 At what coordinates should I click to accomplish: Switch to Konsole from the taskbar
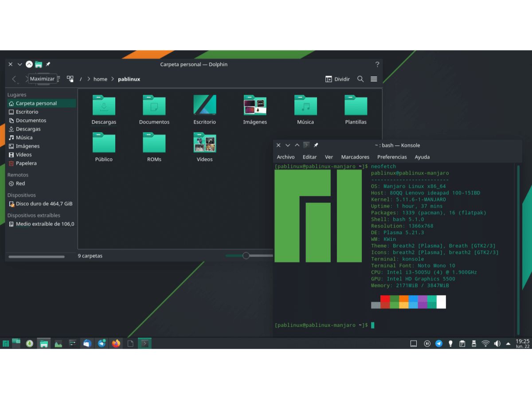click(145, 343)
